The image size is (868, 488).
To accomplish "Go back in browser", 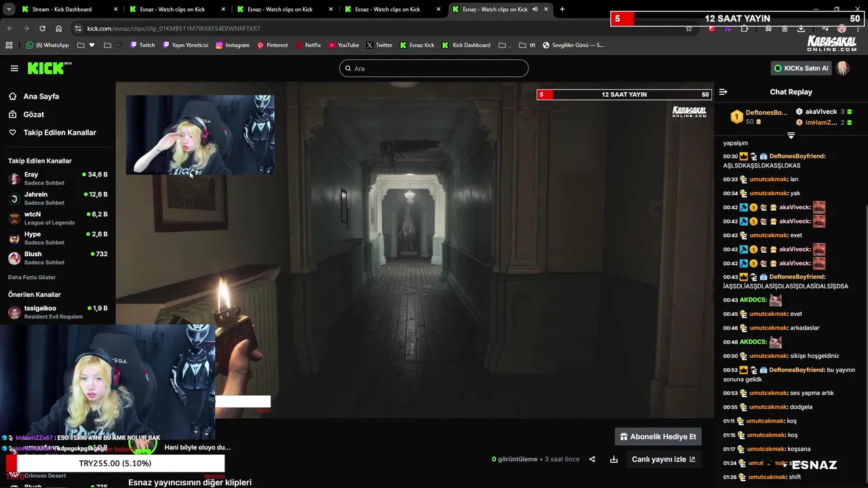I will click(9, 28).
